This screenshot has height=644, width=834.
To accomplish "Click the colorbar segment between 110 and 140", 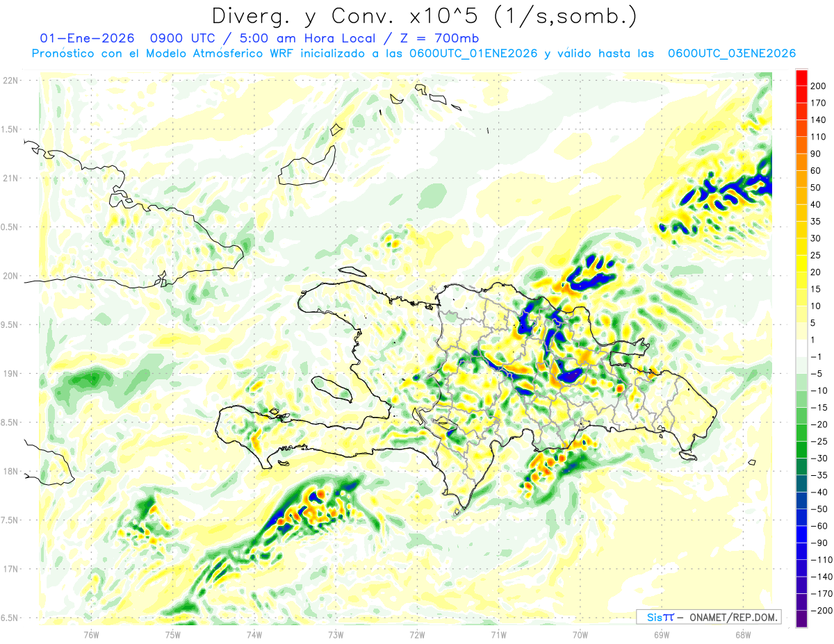I will pos(801,129).
